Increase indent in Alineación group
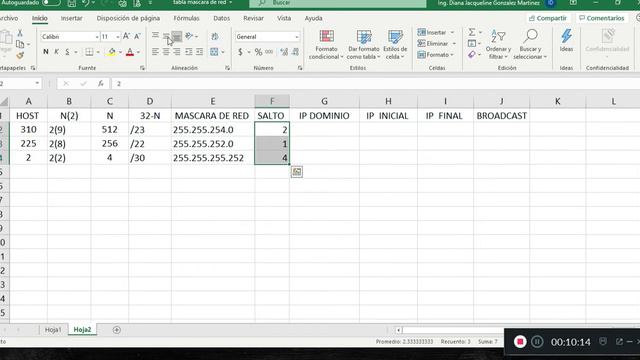 [x=199, y=52]
